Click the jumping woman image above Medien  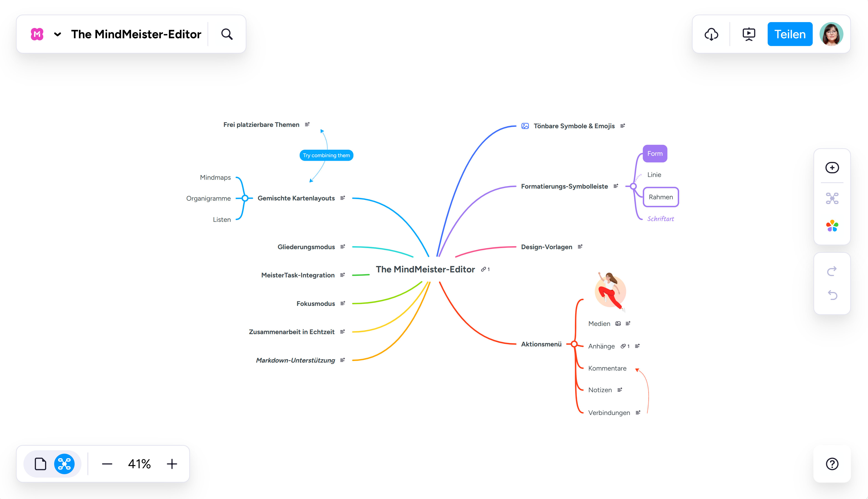pos(611,292)
